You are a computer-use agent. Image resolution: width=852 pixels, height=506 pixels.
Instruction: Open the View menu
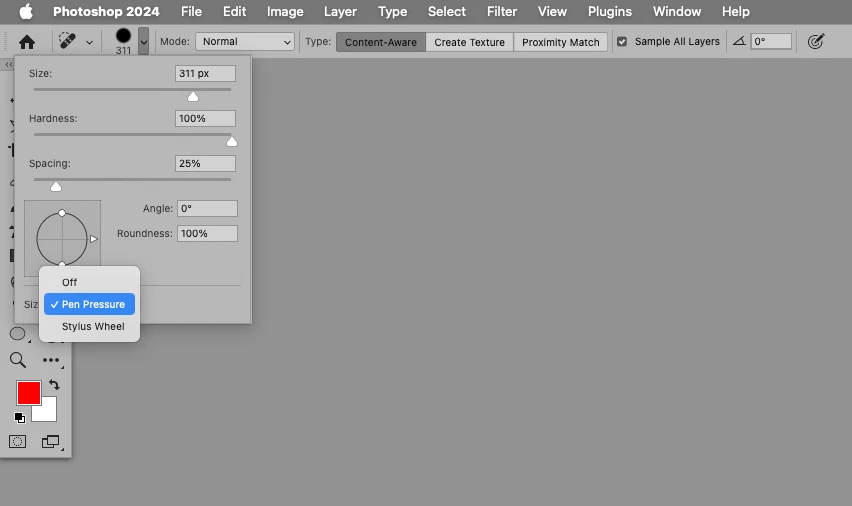tap(552, 11)
